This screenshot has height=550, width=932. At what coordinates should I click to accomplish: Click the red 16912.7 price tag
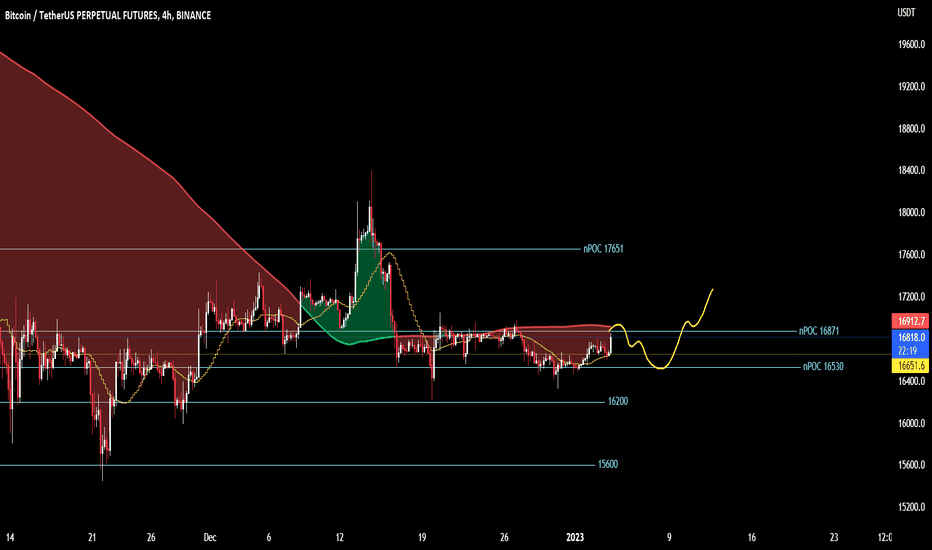pyautogui.click(x=910, y=321)
